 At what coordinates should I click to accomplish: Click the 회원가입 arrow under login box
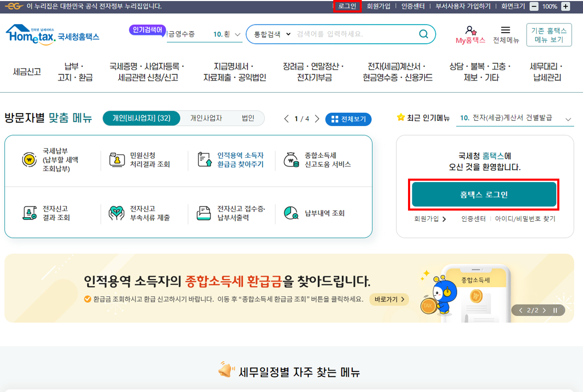[444, 219]
